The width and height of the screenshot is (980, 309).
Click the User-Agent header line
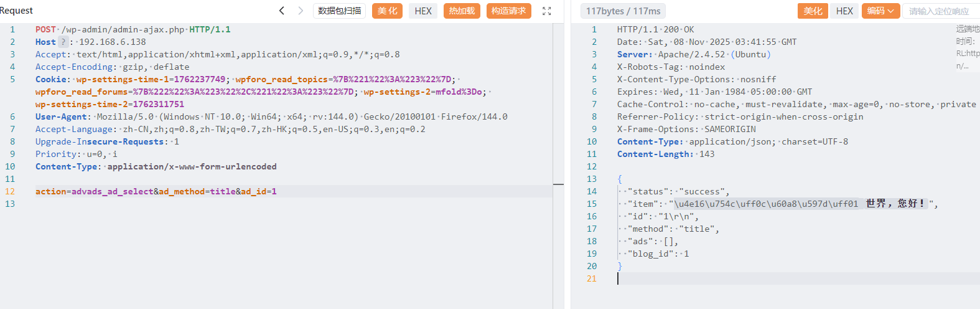pos(271,116)
